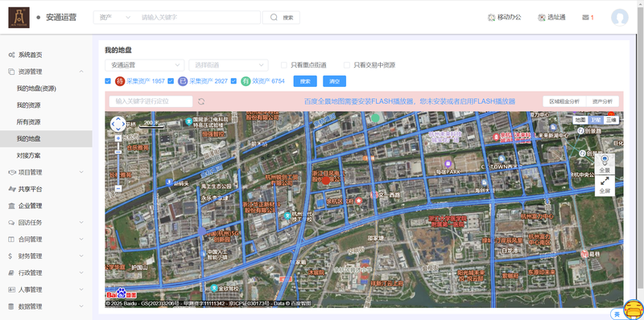
Task: Open the 全景 panorama map control
Action: pos(605,164)
